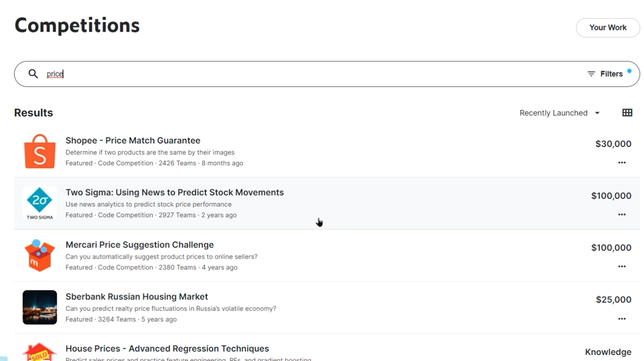Click the House Prices sold-house icon
This screenshot has width=644, height=361.
(40, 352)
